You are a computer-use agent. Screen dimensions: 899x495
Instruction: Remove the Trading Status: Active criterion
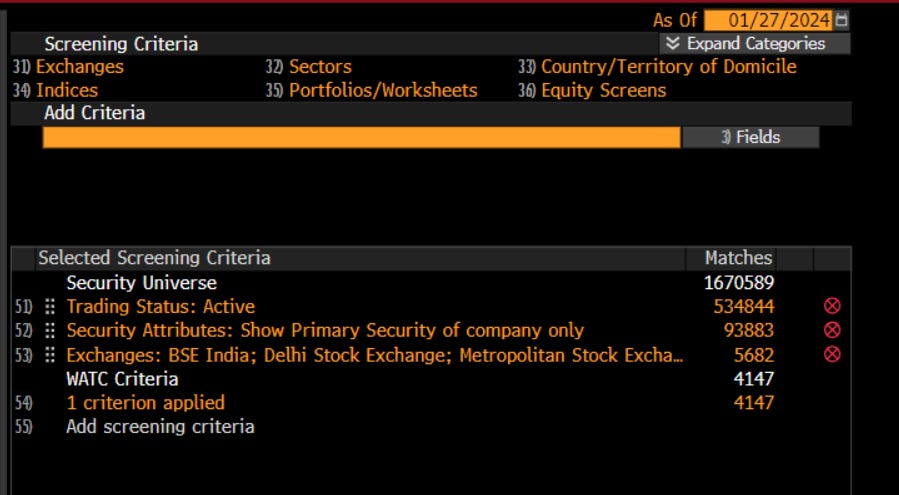click(x=832, y=306)
